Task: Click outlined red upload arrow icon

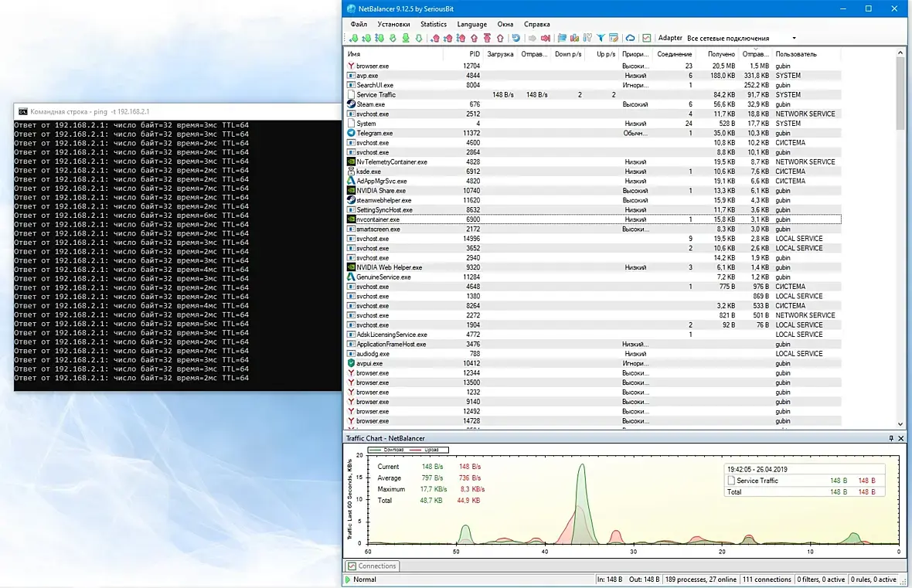Action: [500, 39]
